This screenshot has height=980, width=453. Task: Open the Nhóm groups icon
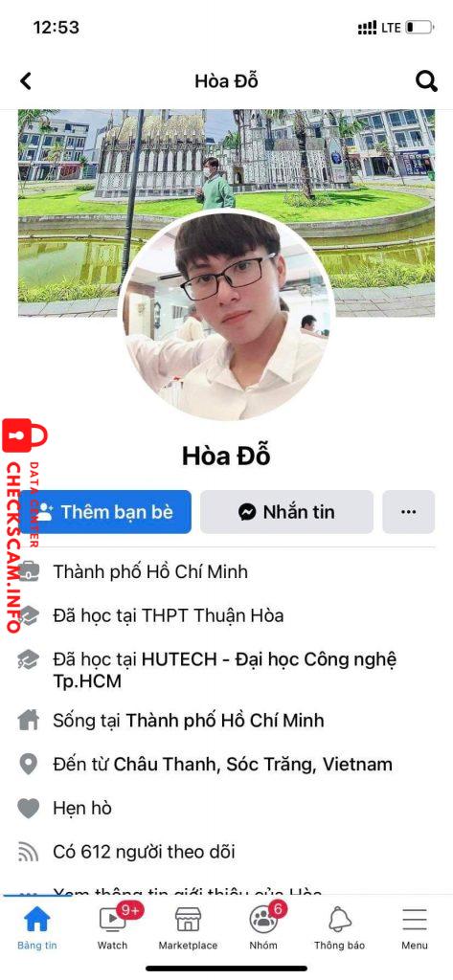[x=263, y=919]
